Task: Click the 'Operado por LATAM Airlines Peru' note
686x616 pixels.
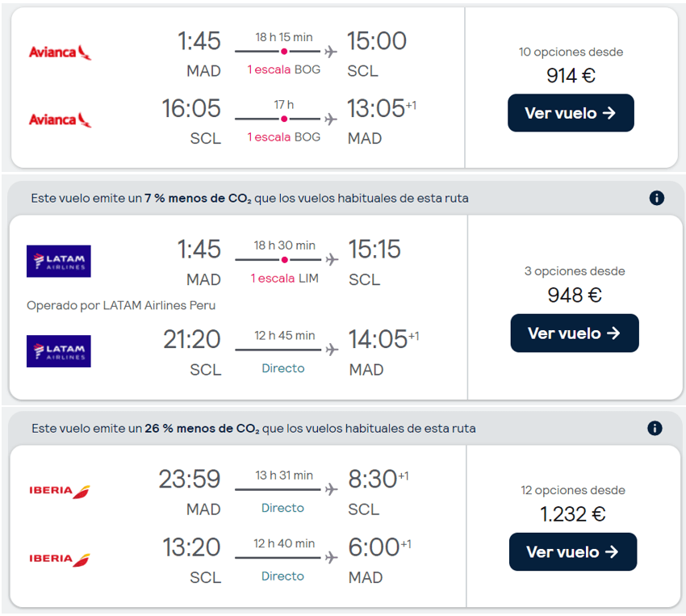Action: pyautogui.click(x=121, y=305)
